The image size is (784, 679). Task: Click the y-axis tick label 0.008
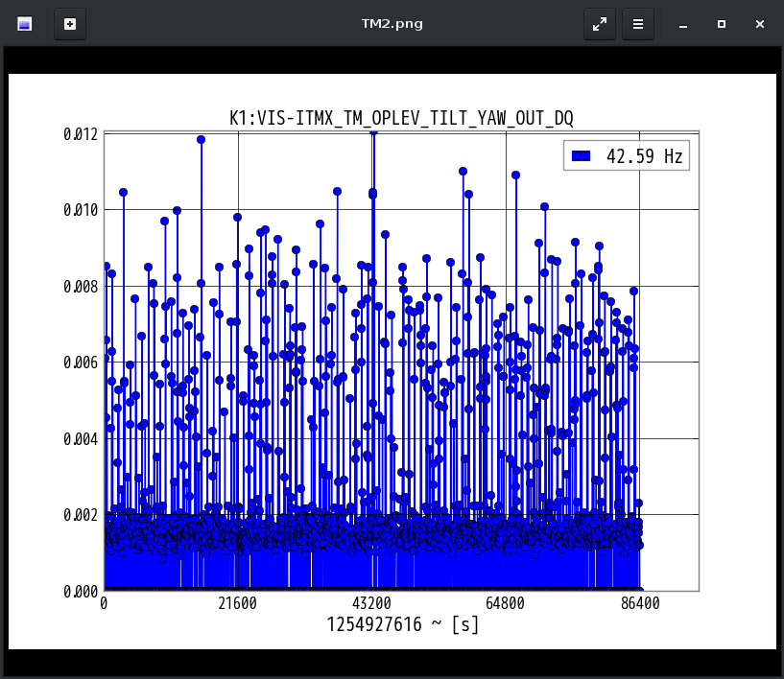pos(81,287)
